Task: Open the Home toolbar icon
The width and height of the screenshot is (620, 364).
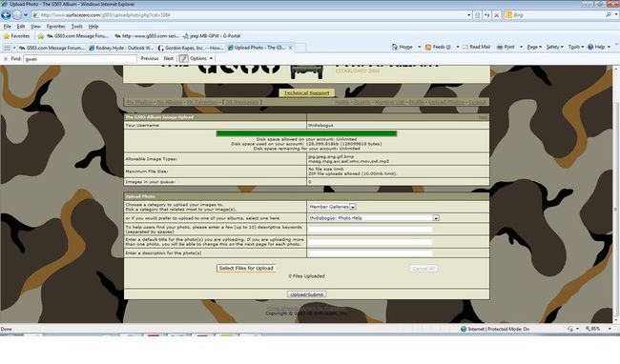Action: point(403,47)
